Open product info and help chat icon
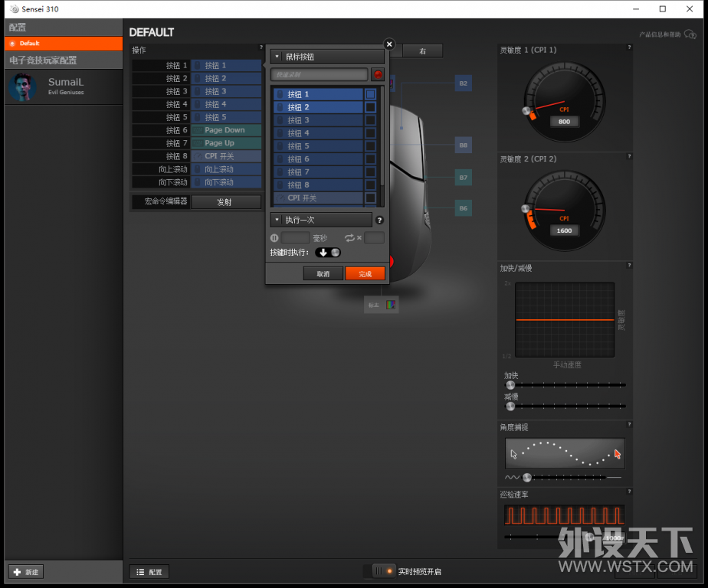Screen dimensions: 708x588 coord(690,34)
